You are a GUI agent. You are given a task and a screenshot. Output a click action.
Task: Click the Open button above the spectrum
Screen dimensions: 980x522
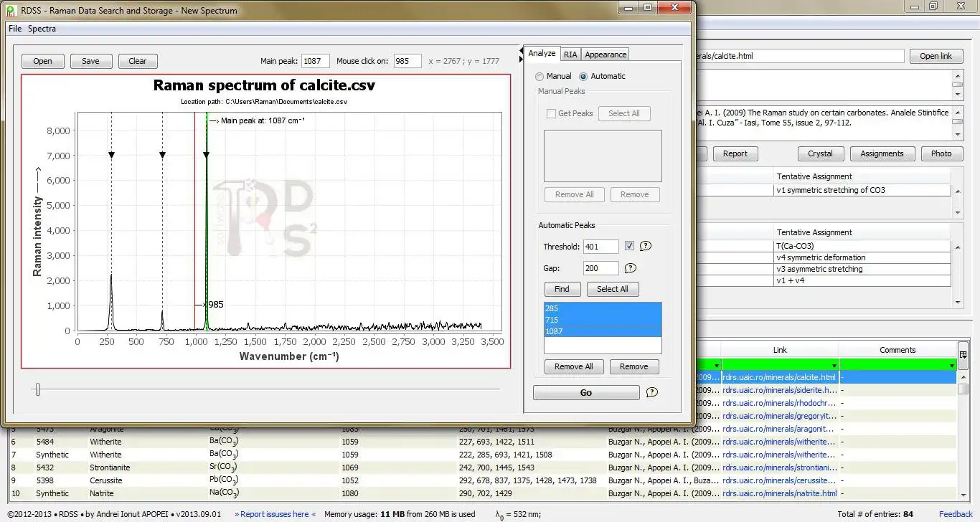coord(43,61)
